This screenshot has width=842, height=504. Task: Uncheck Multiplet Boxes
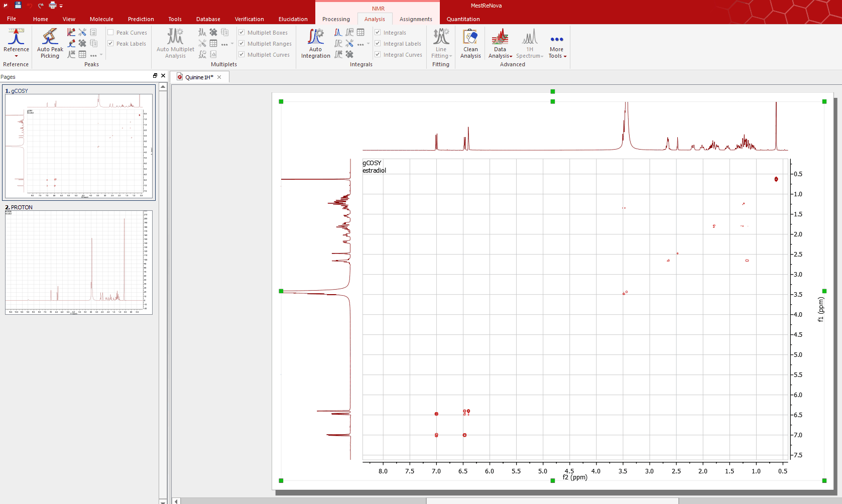click(x=242, y=33)
